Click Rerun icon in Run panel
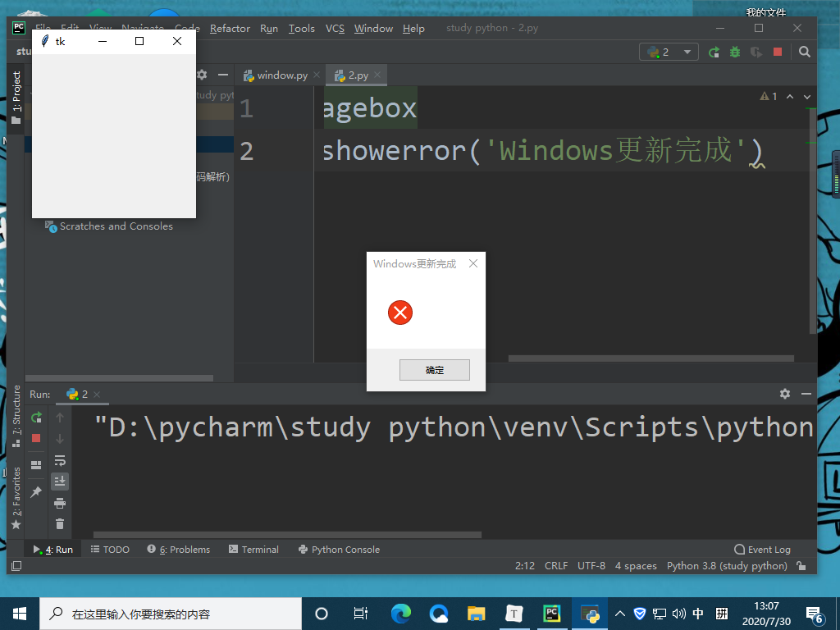Viewport: 840px width, 630px height. point(36,418)
